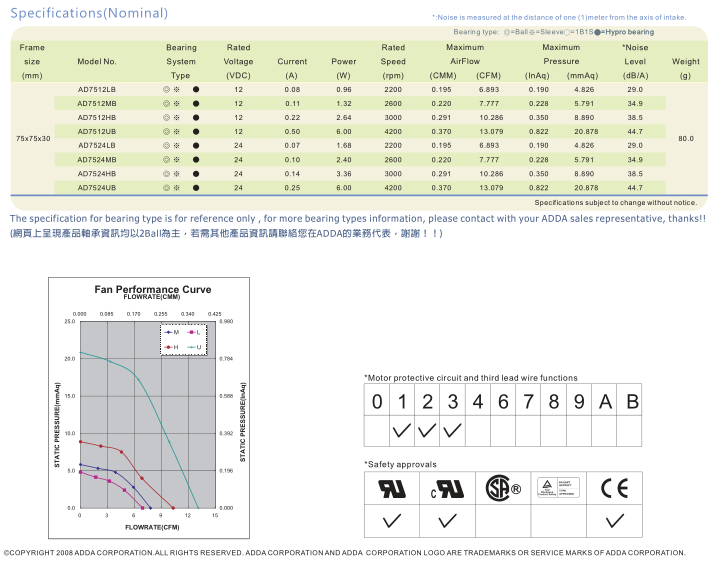Select motor function cell '8'
The width and height of the screenshot is (708, 561).
(554, 401)
